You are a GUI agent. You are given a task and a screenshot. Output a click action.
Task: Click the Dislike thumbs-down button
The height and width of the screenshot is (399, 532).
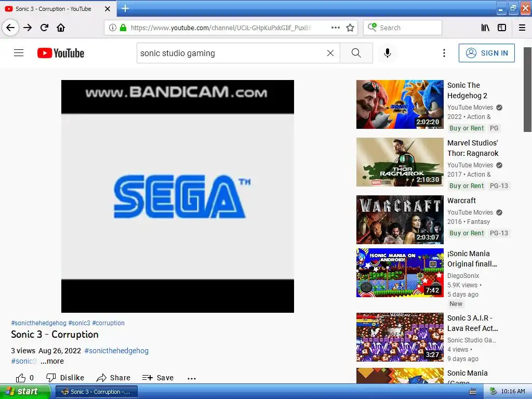pos(65,378)
